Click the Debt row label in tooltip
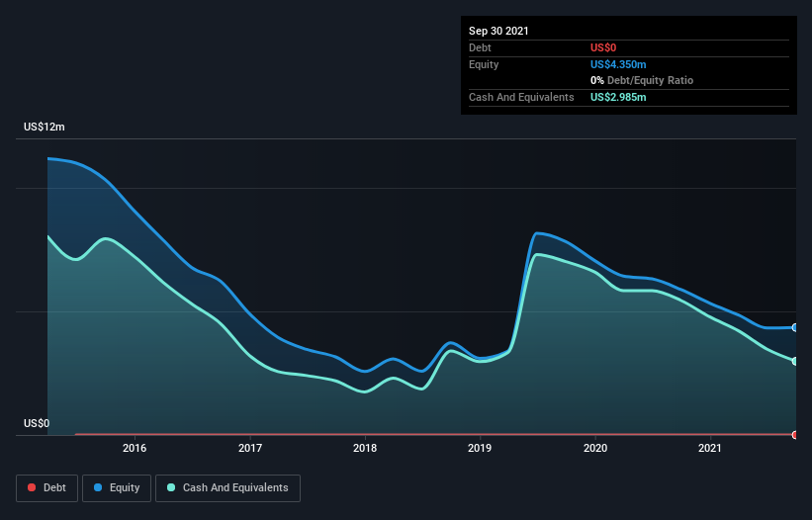The image size is (812, 520). tap(480, 47)
